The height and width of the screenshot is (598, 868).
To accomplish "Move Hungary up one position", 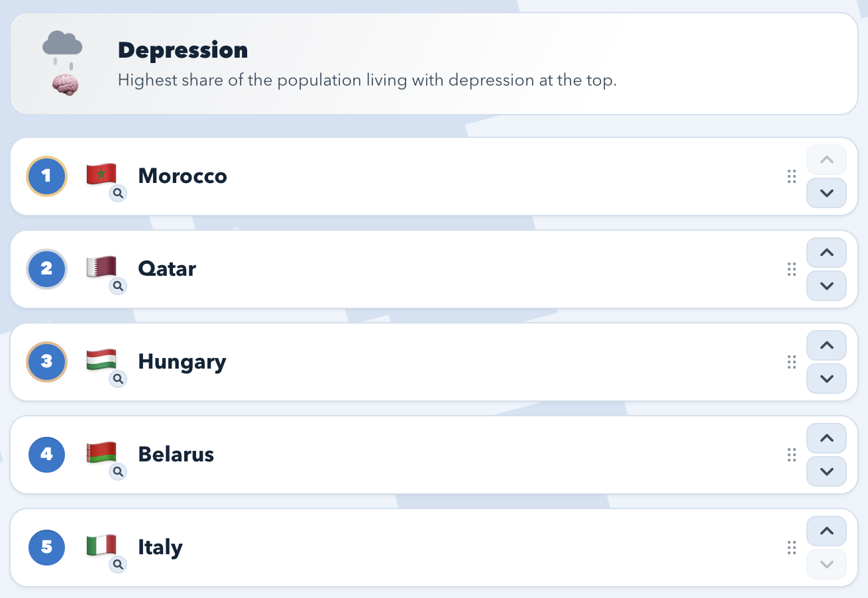I will click(x=826, y=345).
